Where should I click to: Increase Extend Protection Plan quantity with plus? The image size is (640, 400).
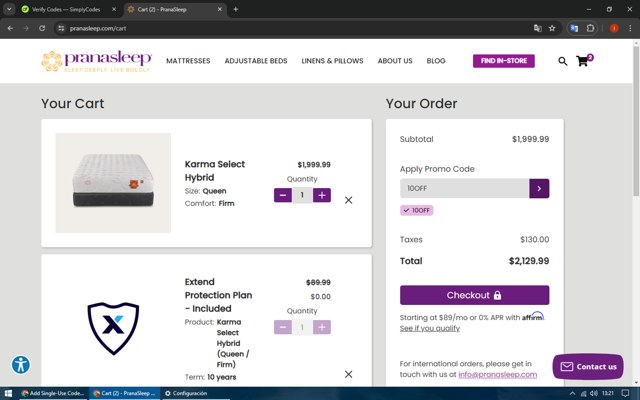322,327
